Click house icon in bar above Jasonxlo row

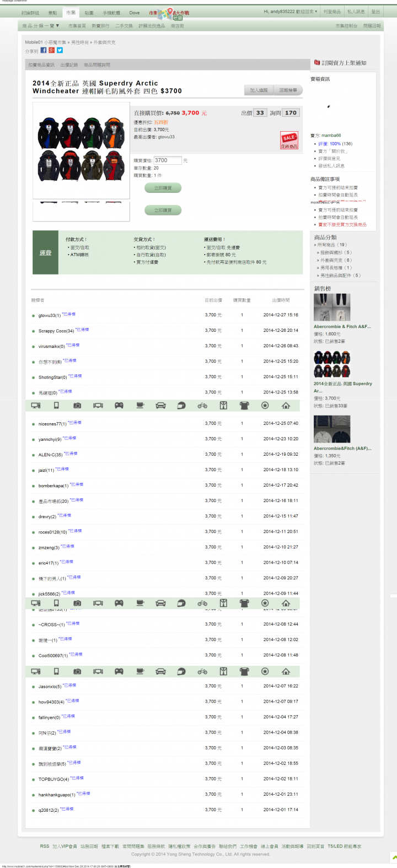pos(286,671)
